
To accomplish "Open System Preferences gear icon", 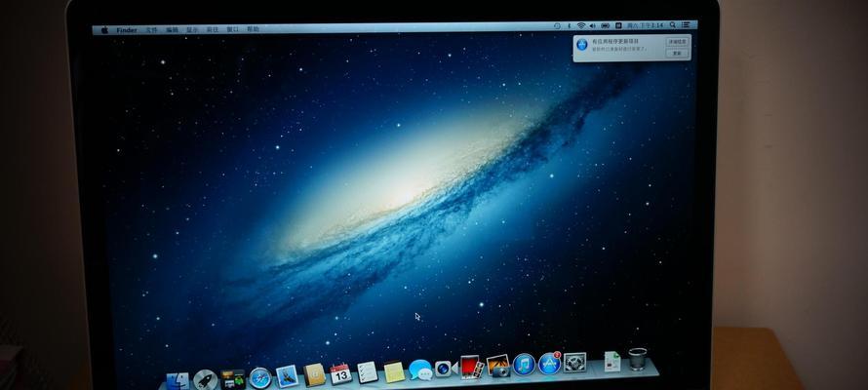I will click(x=574, y=363).
